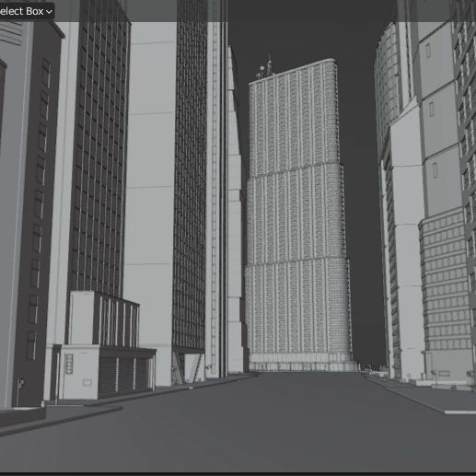476x476 pixels.
Task: Open the Select Box tool dropdown
Action: [26, 11]
